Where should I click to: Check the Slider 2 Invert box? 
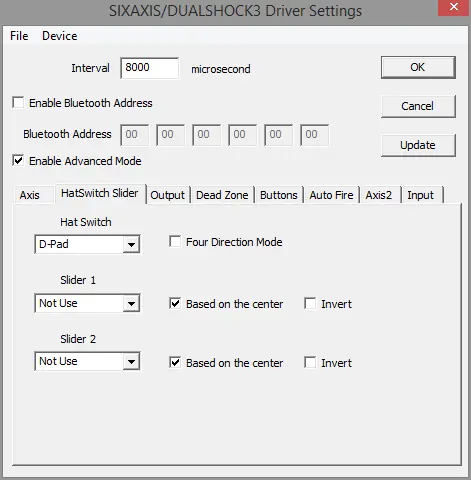coord(310,362)
